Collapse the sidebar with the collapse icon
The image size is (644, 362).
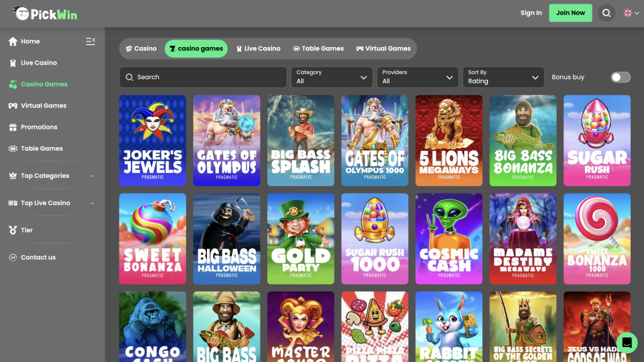point(91,41)
